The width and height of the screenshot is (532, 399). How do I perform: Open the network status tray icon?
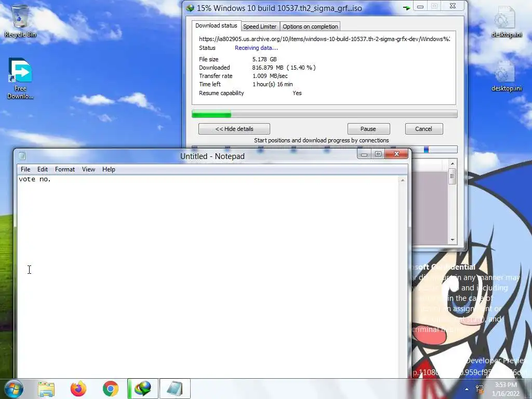(x=480, y=389)
